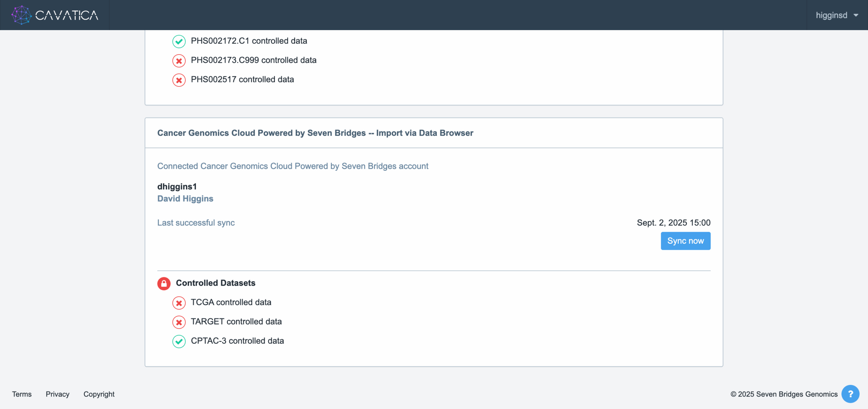Open the Copyright footer link
The image size is (868, 409).
click(99, 394)
